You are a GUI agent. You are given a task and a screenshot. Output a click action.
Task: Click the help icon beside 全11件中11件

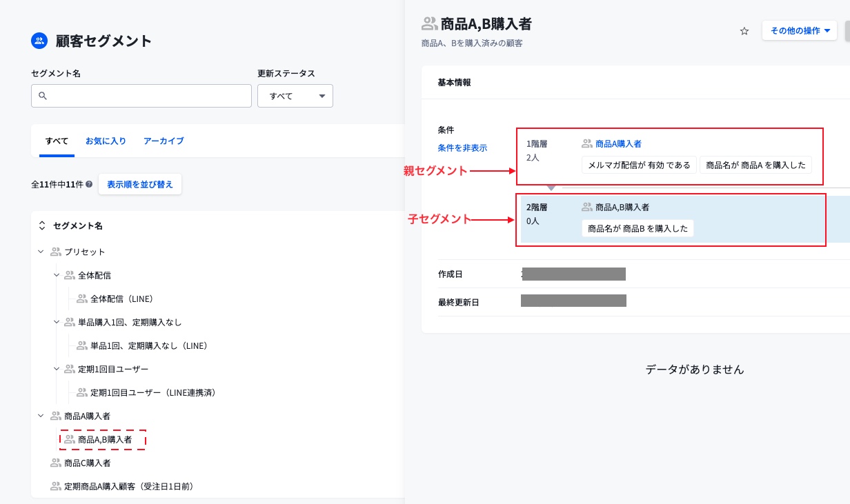click(89, 185)
